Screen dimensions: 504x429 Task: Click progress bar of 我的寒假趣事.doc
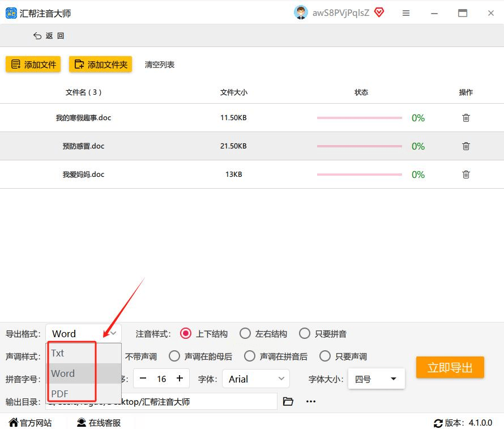click(359, 118)
